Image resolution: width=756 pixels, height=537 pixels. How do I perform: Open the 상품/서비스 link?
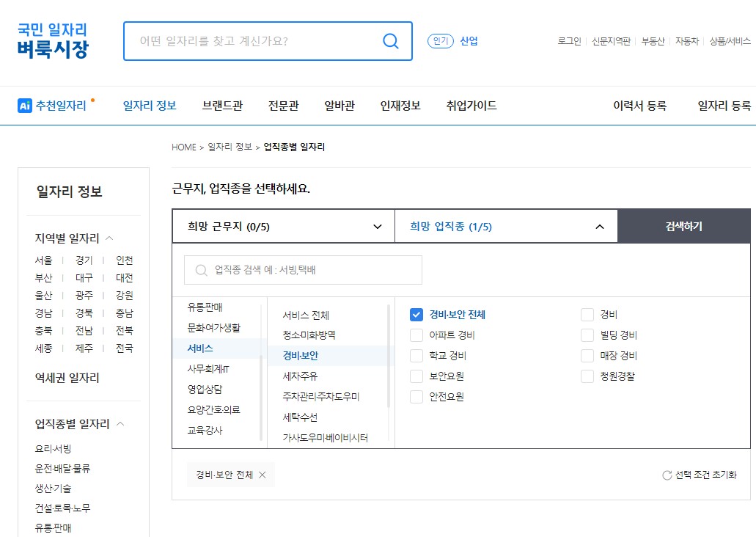(730, 41)
